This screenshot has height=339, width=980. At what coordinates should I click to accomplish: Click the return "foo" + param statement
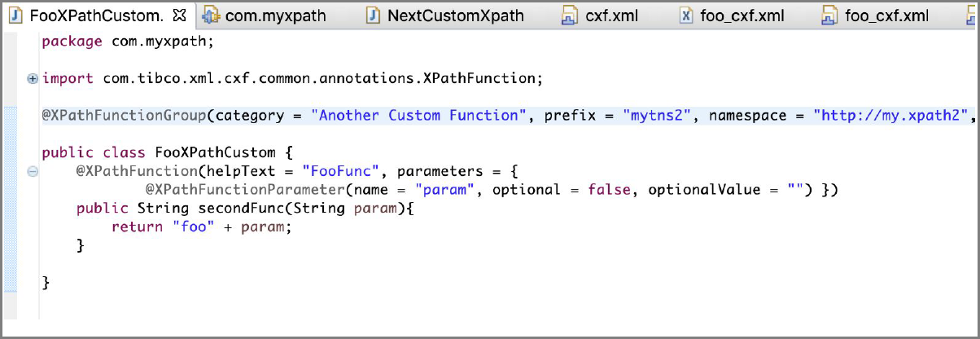tap(201, 227)
